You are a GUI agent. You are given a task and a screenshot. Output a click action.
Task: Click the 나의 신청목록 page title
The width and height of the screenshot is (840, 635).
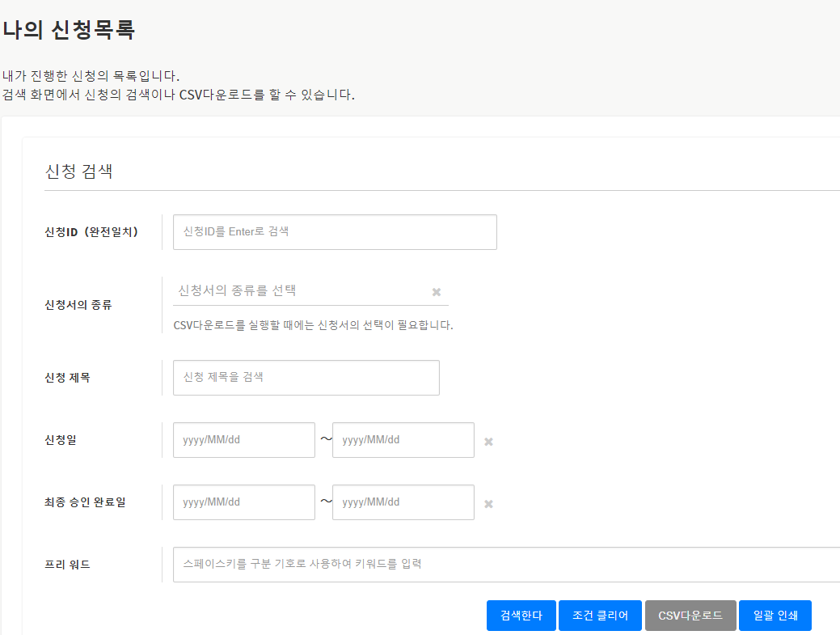(68, 31)
